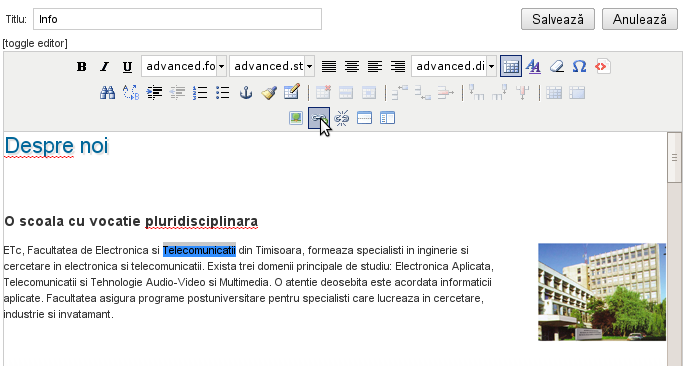Remove link with the broken chain icon

[x=341, y=118]
